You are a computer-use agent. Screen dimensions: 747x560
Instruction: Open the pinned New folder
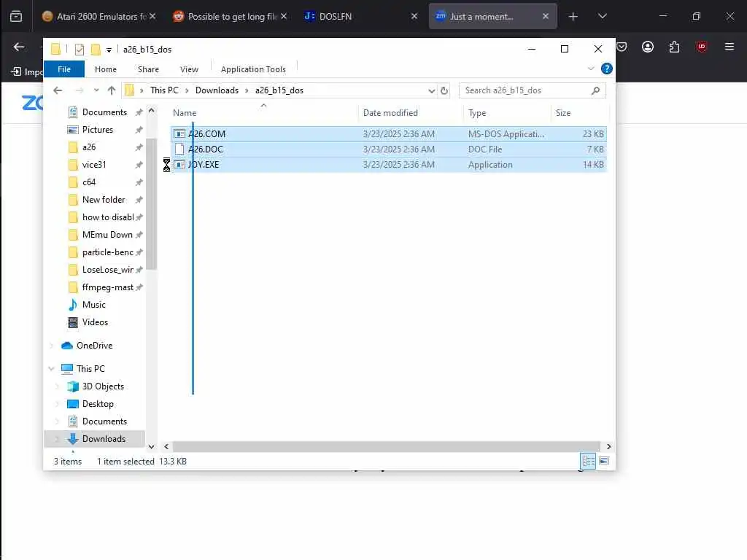click(104, 200)
